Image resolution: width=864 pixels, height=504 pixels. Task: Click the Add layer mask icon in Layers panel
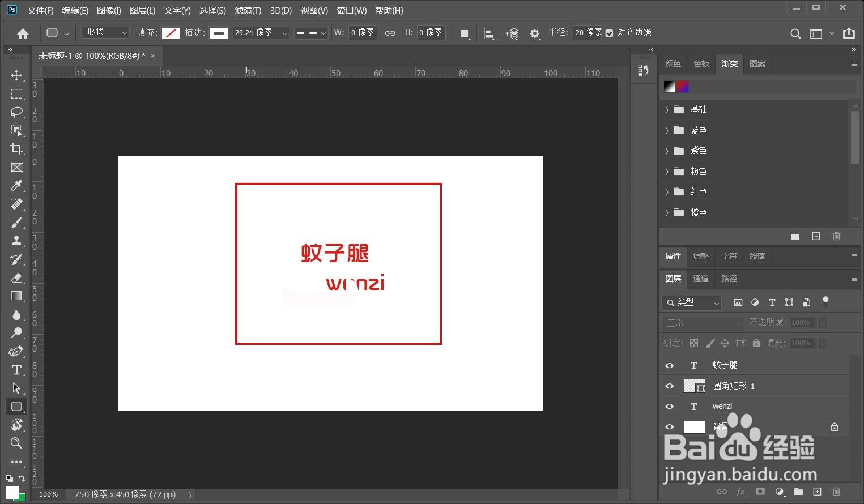click(x=760, y=492)
